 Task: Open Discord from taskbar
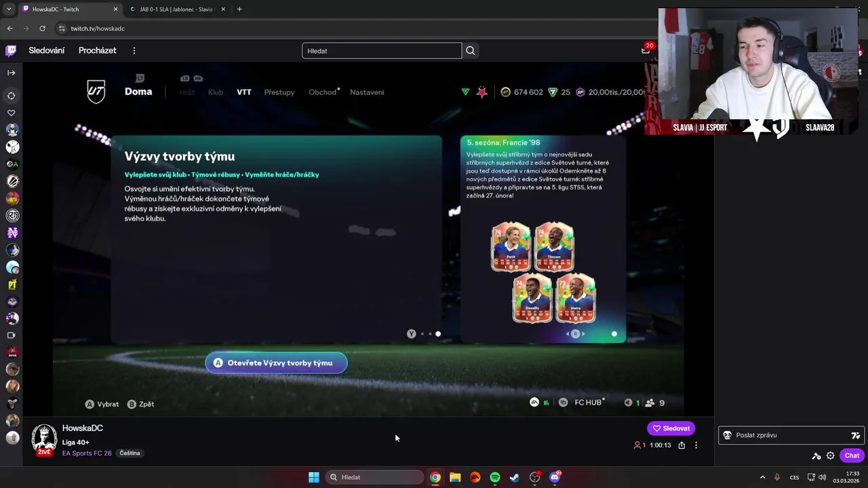pos(555,477)
